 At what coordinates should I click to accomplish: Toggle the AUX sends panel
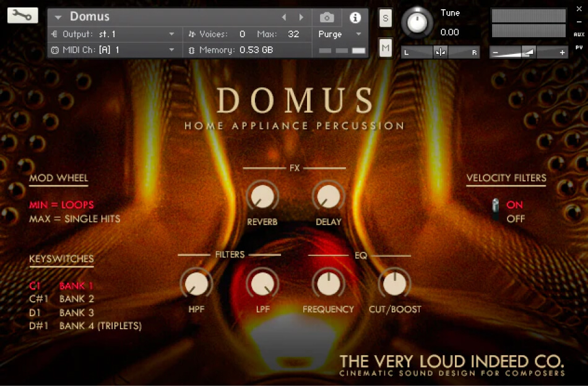tap(579, 35)
